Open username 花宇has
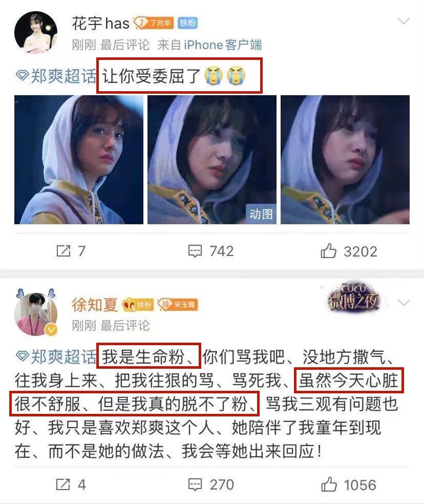424x504 pixels. point(100,23)
